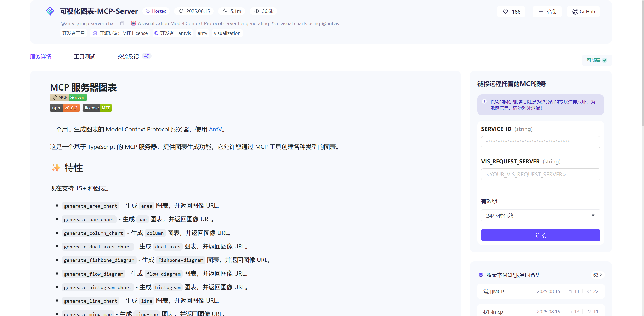Click the 36.6k views eye icon
Image resolution: width=644 pixels, height=316 pixels.
(257, 11)
